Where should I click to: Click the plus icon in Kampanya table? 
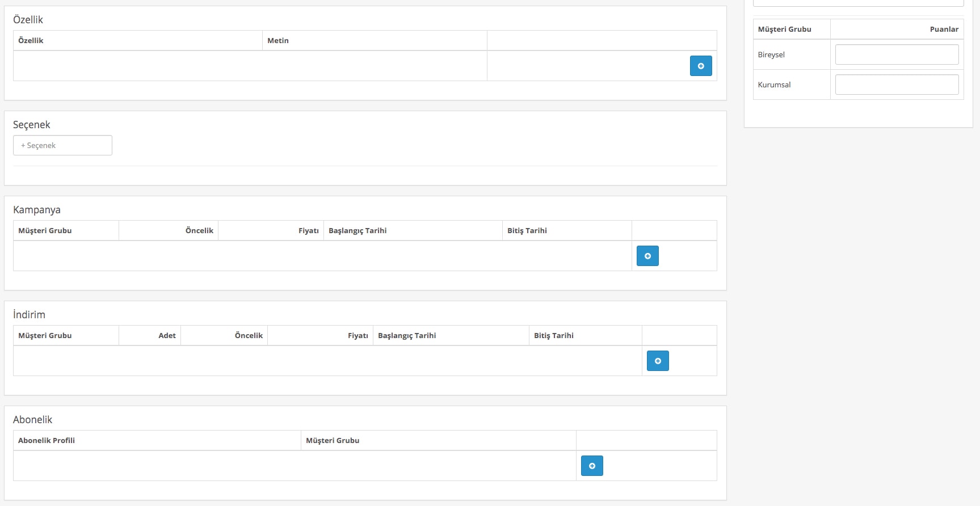(x=647, y=256)
